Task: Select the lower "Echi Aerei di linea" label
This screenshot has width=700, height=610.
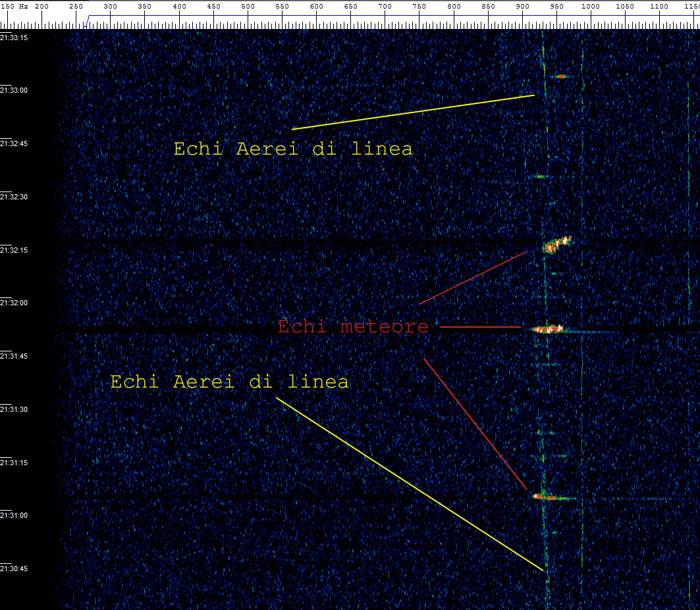Action: click(229, 382)
